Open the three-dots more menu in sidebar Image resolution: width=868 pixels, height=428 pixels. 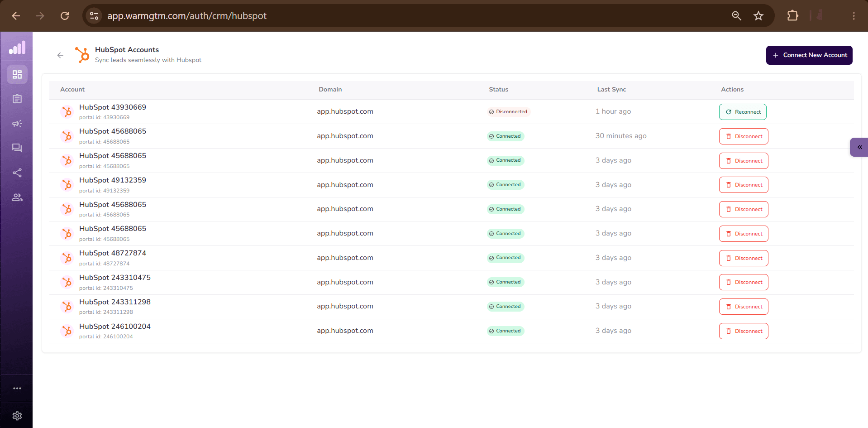click(17, 388)
